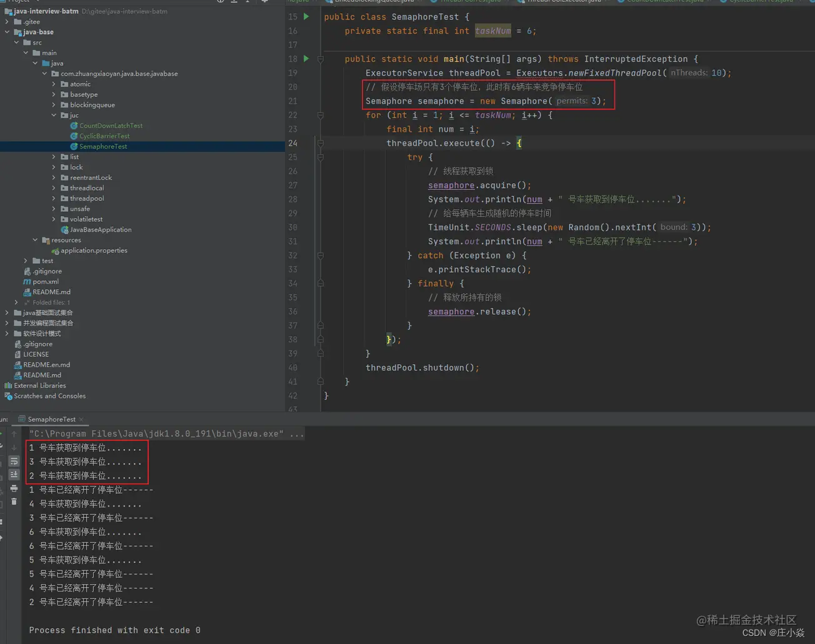Jump up the stack trace in console
The height and width of the screenshot is (644, 815).
[14, 434]
